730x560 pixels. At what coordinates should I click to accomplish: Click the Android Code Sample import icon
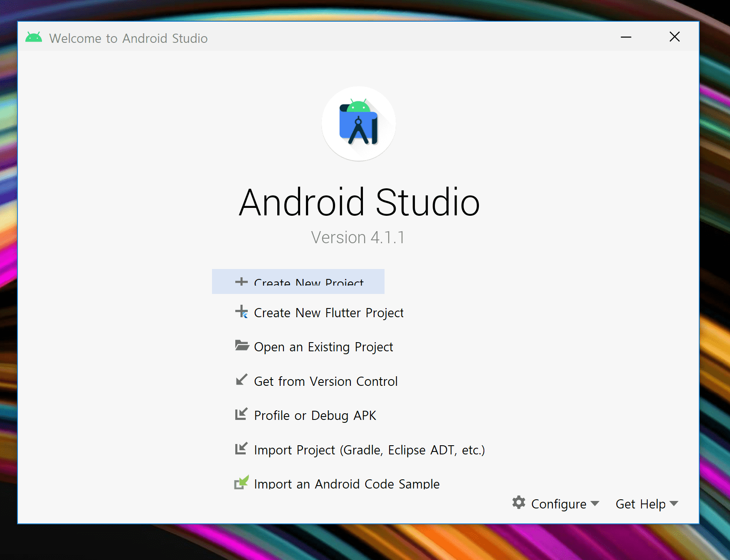coord(242,482)
